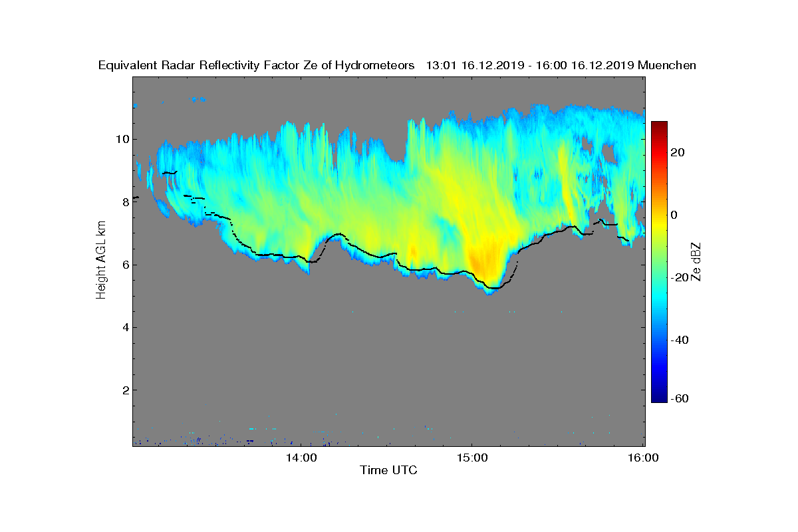
Task: Click the 'Height AGL km' y-axis label
Action: pos(101,260)
